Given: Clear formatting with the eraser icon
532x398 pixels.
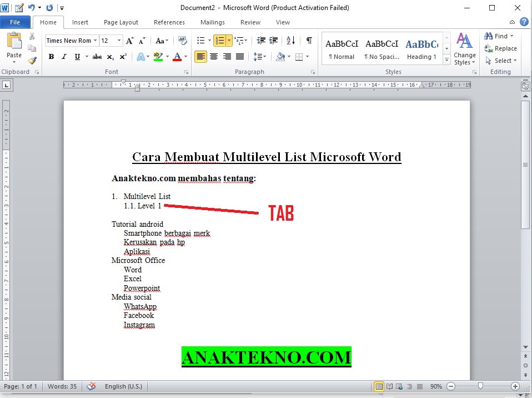Looking at the screenshot, I should tap(183, 41).
